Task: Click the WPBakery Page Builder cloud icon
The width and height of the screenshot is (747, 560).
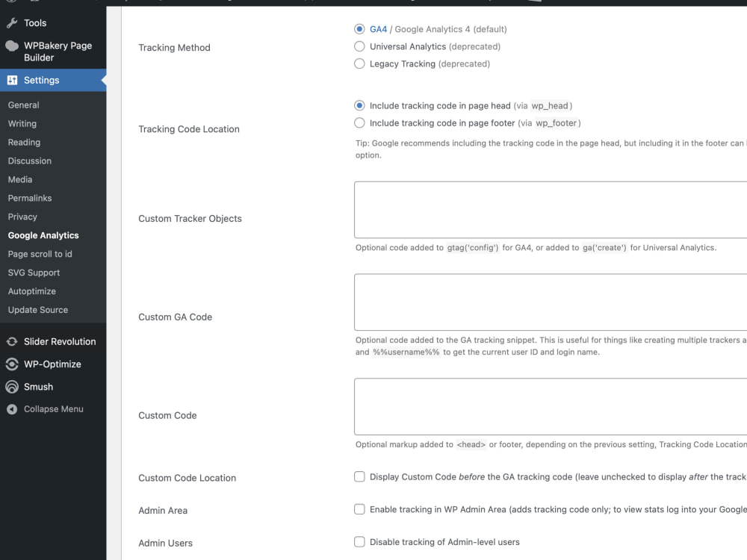Action: pos(12,46)
